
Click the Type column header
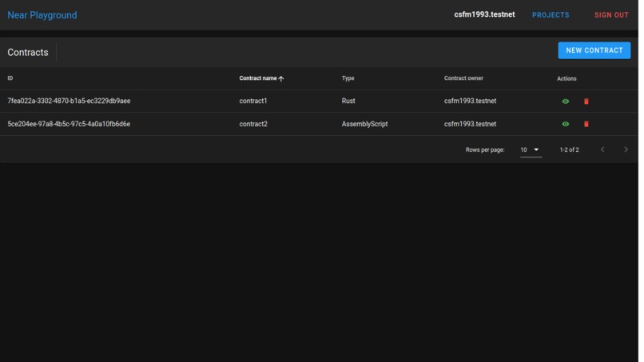pos(348,78)
